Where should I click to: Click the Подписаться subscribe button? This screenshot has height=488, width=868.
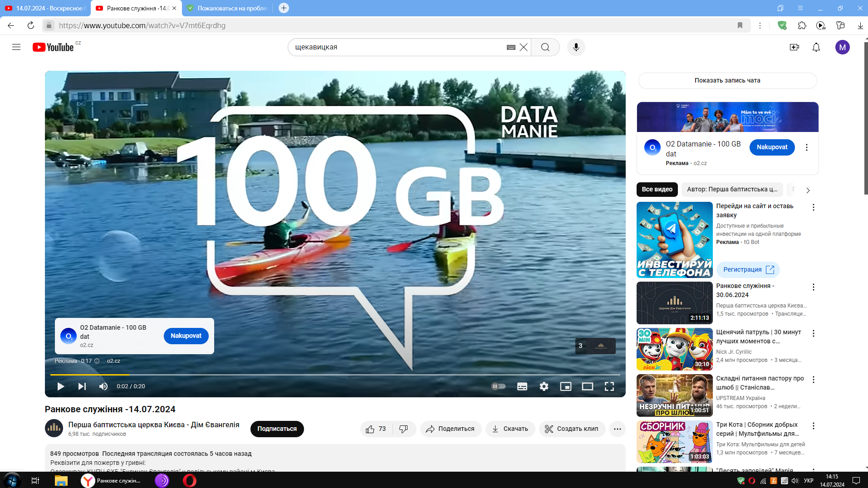point(277,429)
